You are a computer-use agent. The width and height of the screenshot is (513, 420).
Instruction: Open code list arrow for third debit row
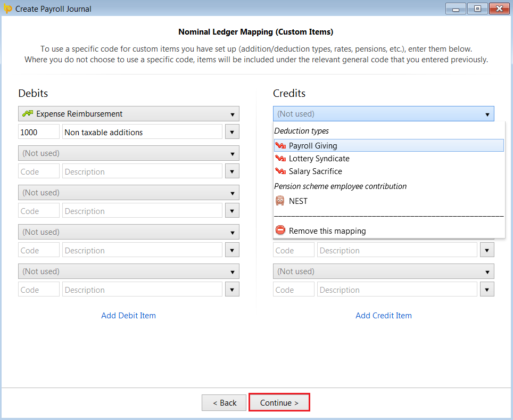tap(232, 211)
